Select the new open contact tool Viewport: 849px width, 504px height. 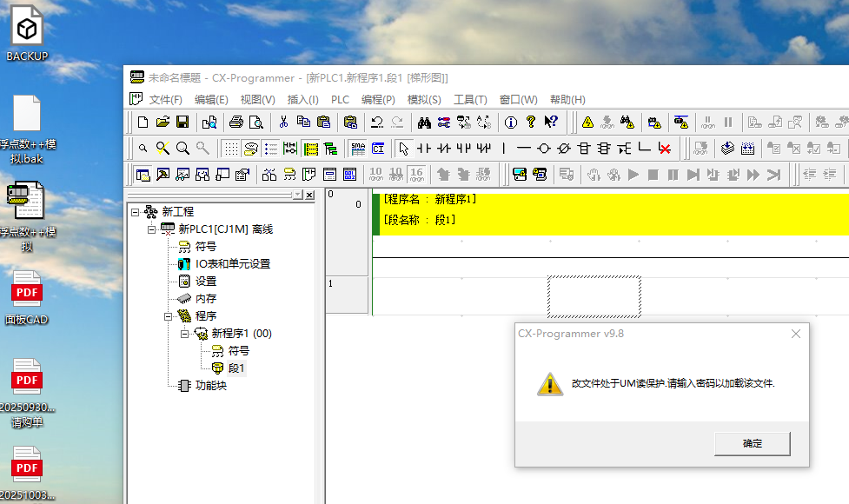tap(424, 149)
